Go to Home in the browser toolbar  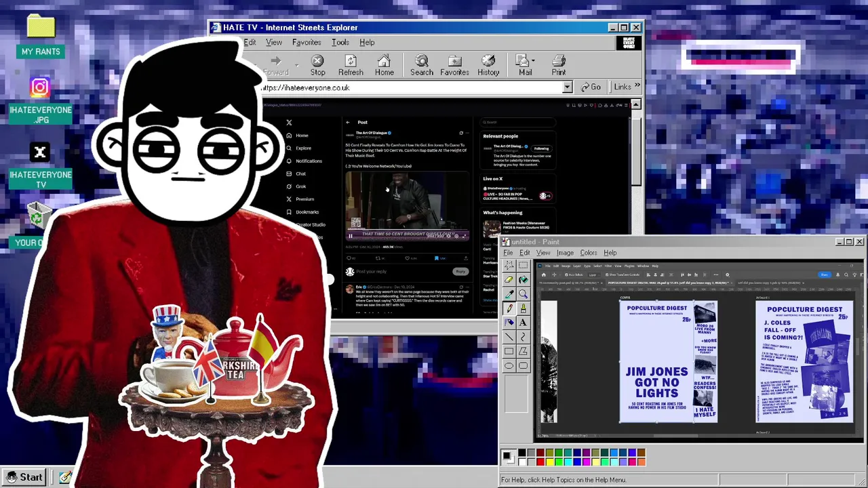coord(384,65)
